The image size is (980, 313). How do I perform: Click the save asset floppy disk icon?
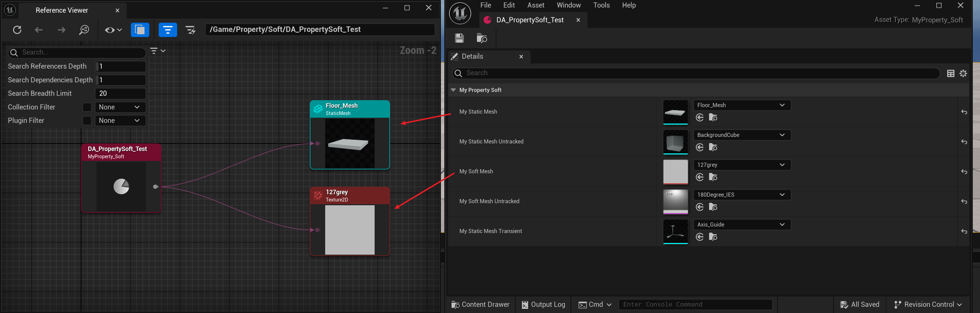459,38
